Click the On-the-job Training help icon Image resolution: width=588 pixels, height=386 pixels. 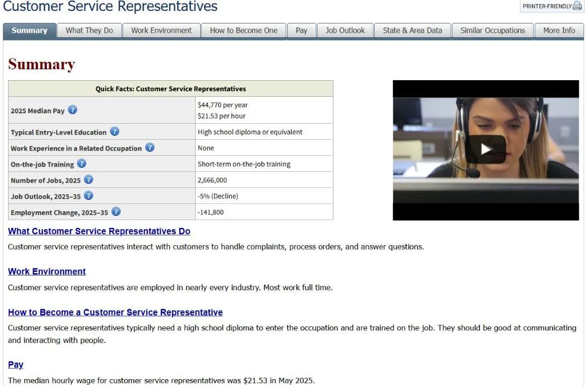coord(82,163)
